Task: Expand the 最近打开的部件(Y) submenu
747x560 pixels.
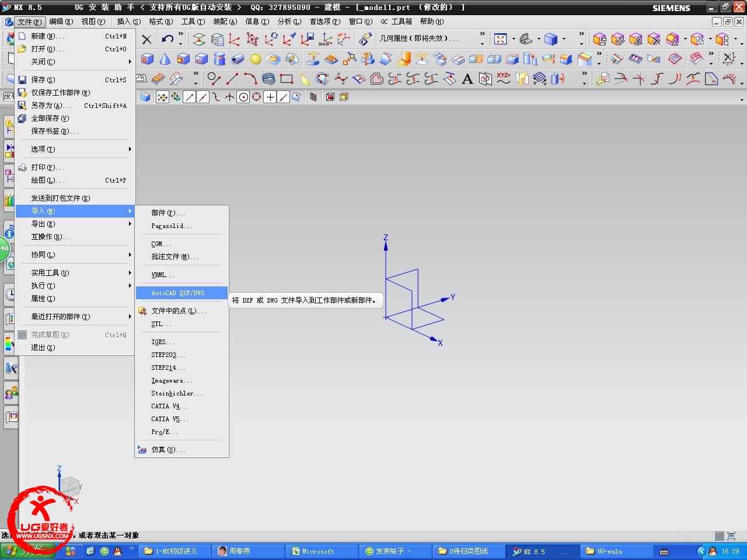Action: (x=75, y=317)
